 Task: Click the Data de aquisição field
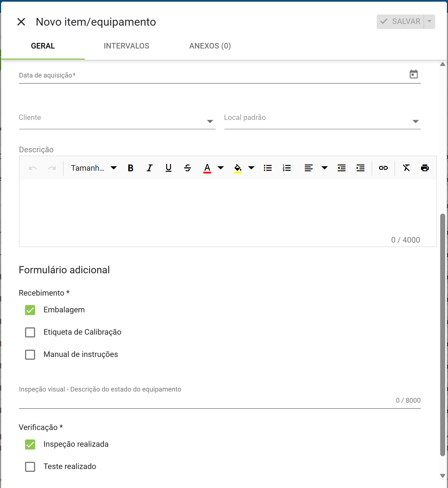(220, 75)
